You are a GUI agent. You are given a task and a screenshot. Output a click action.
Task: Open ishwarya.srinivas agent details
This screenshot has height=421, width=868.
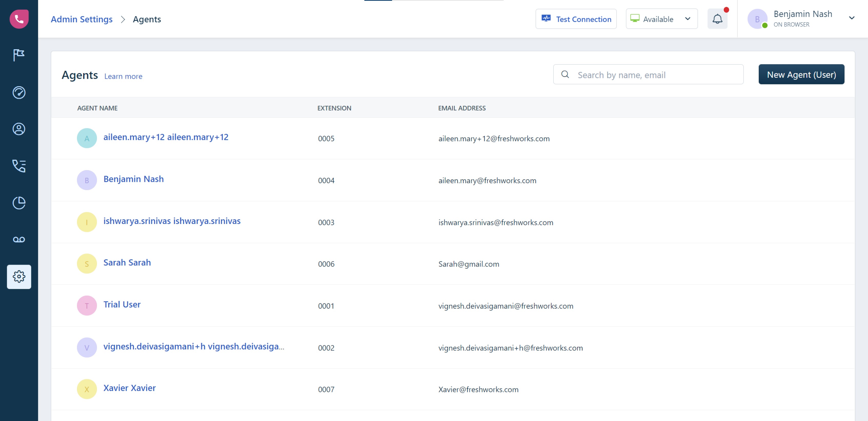pos(172,221)
